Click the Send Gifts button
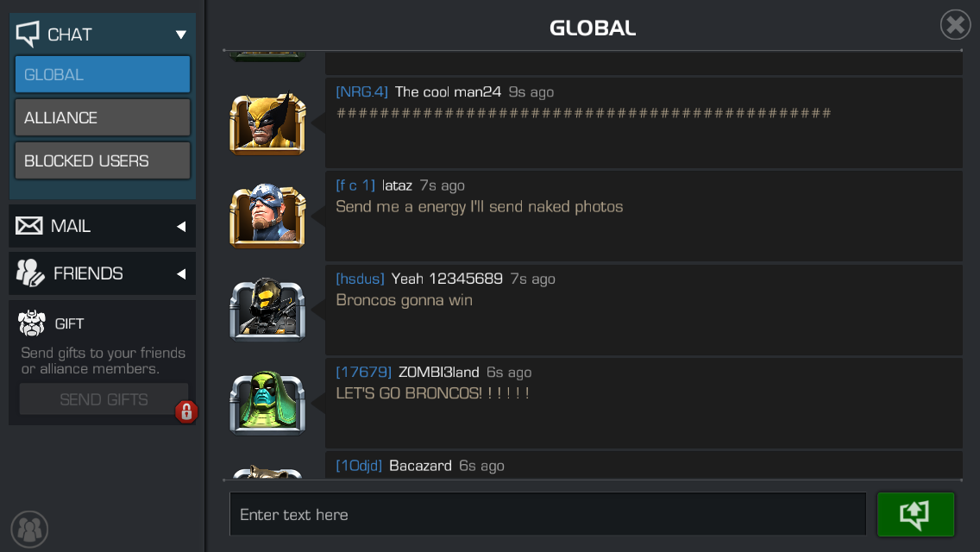 click(104, 399)
